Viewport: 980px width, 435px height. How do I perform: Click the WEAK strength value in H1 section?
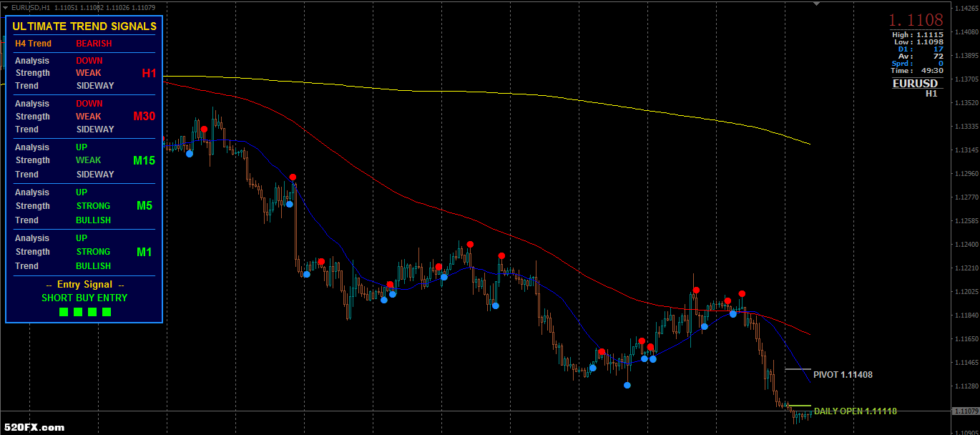(89, 73)
